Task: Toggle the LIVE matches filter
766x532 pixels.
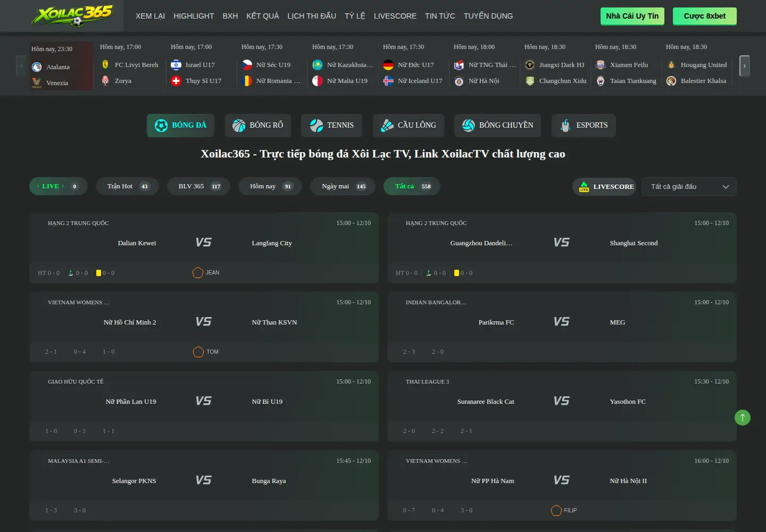Action: point(59,186)
